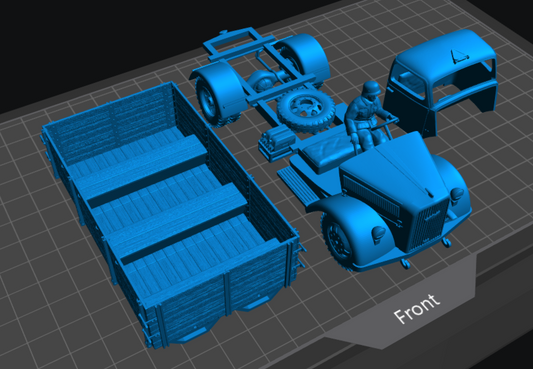Click the left headlight on the fender
Image resolution: width=533 pixels, height=369 pixels.
tap(379, 234)
